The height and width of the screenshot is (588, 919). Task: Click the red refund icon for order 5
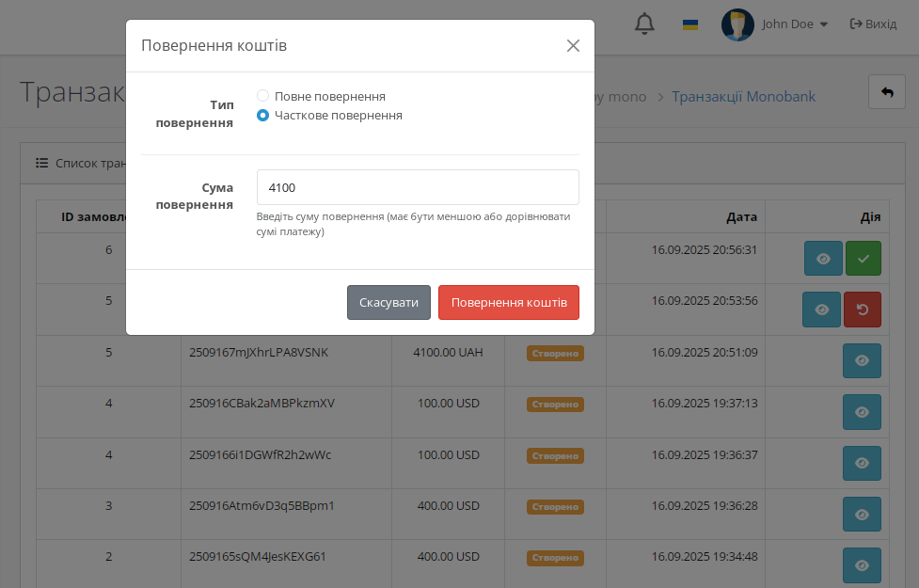pos(863,310)
